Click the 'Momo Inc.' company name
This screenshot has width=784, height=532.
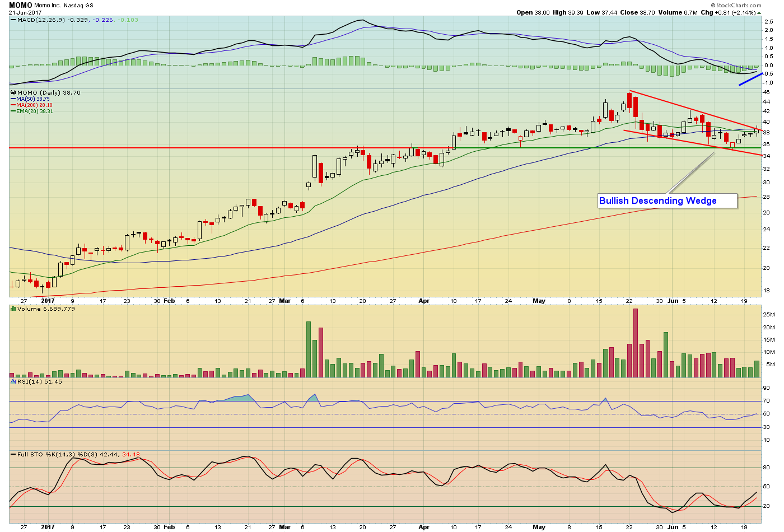click(48, 5)
